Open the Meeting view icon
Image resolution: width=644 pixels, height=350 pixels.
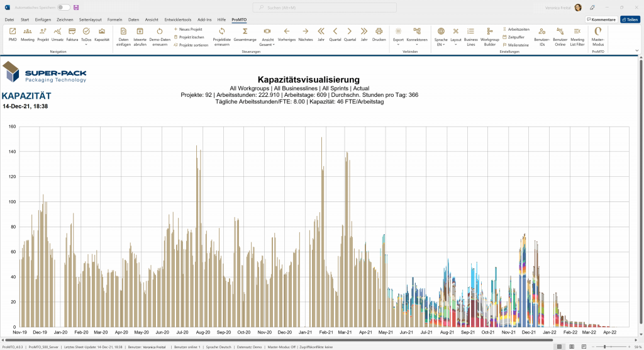coord(28,34)
